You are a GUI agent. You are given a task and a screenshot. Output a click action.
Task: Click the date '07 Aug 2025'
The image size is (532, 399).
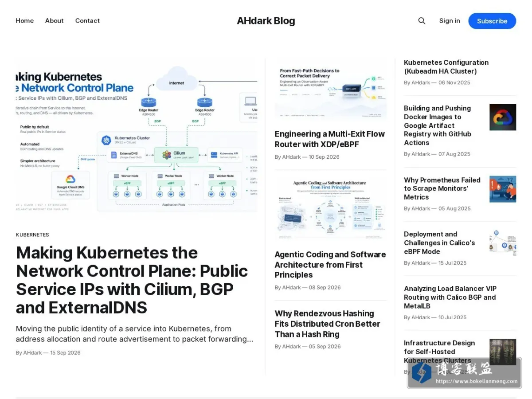[454, 154]
